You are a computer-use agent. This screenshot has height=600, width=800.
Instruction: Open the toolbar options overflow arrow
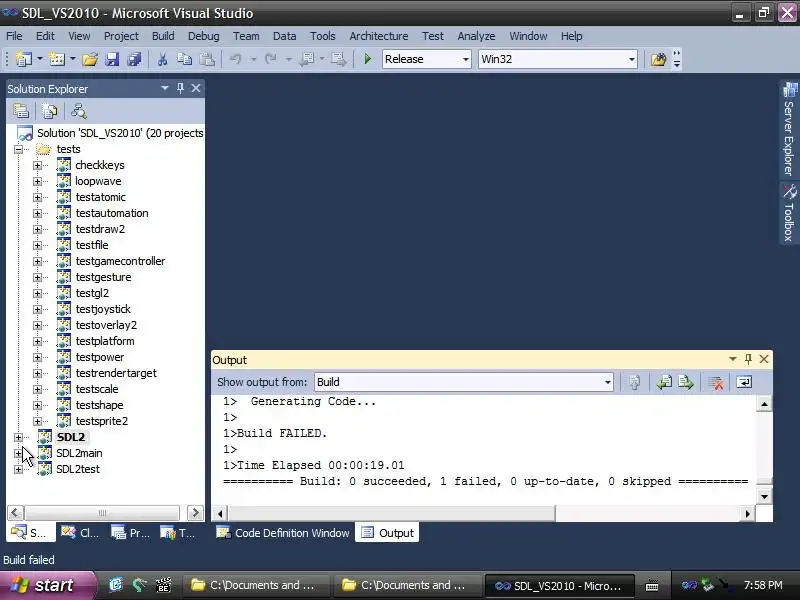[x=677, y=59]
